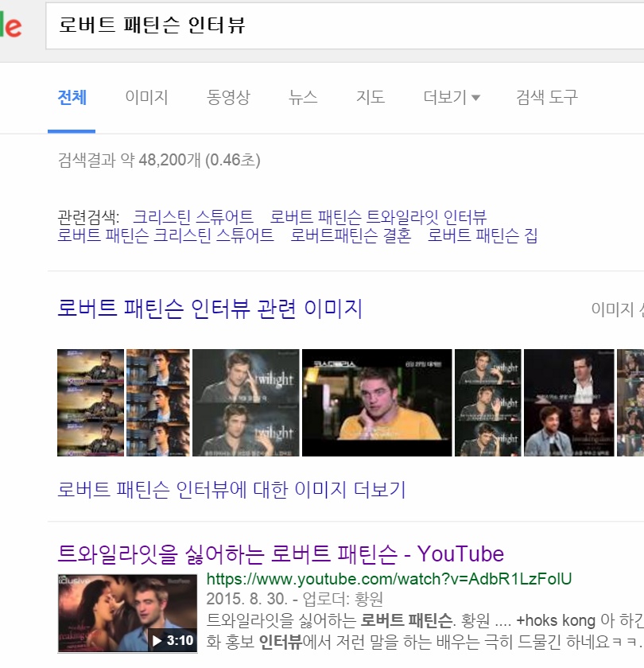Screen dimensions: 644x668
Task: Open 트와일라잇을 싫어하는 로버트 패틴슨 YouTube result
Action: (281, 553)
